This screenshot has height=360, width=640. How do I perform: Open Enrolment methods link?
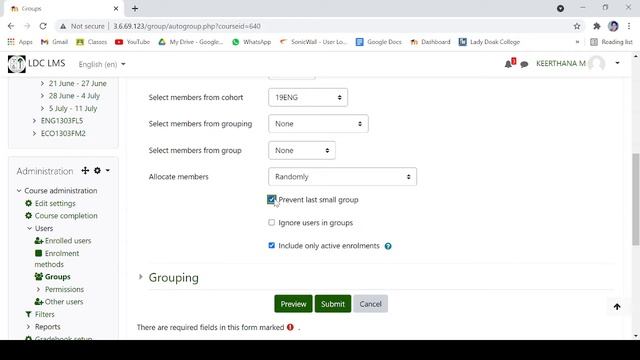coord(57,259)
